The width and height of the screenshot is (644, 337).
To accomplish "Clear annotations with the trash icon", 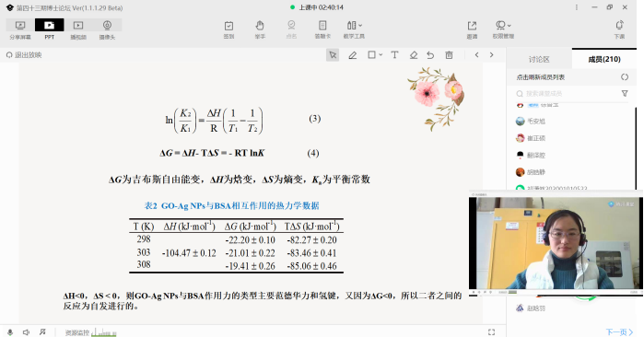I will [449, 55].
